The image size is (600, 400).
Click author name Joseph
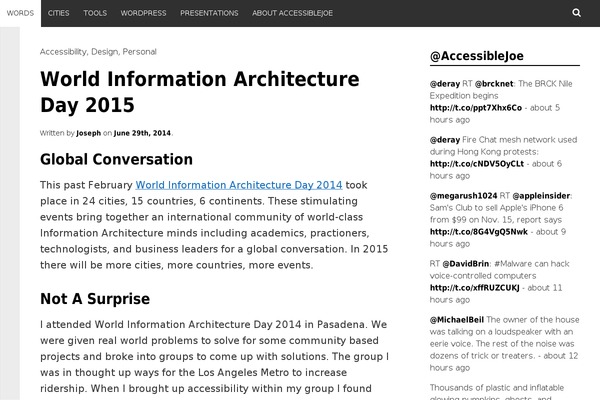click(88, 133)
